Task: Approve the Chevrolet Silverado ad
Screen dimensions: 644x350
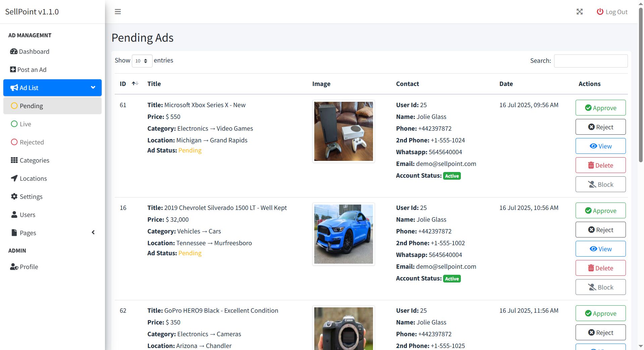Action: [600, 211]
